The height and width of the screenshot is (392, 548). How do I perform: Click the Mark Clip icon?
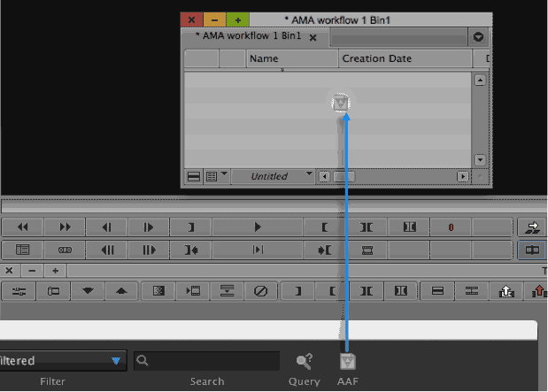pos(367,227)
